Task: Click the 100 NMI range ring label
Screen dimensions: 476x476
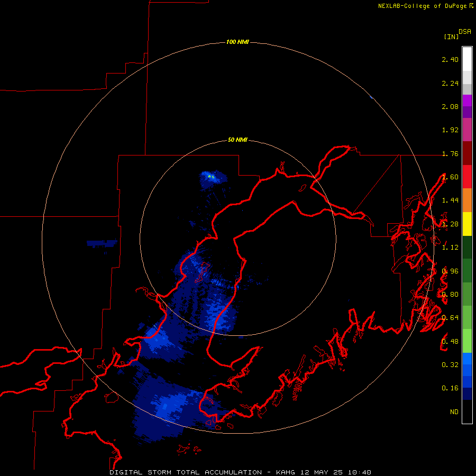Action: click(237, 42)
